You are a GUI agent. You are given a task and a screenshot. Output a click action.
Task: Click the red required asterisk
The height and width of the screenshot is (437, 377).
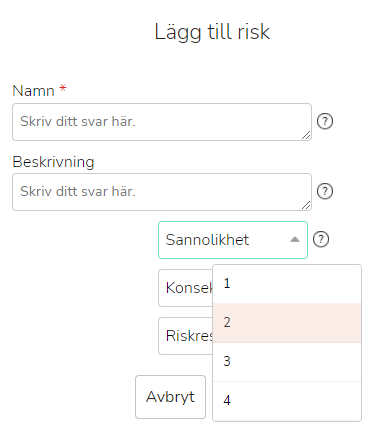point(63,88)
